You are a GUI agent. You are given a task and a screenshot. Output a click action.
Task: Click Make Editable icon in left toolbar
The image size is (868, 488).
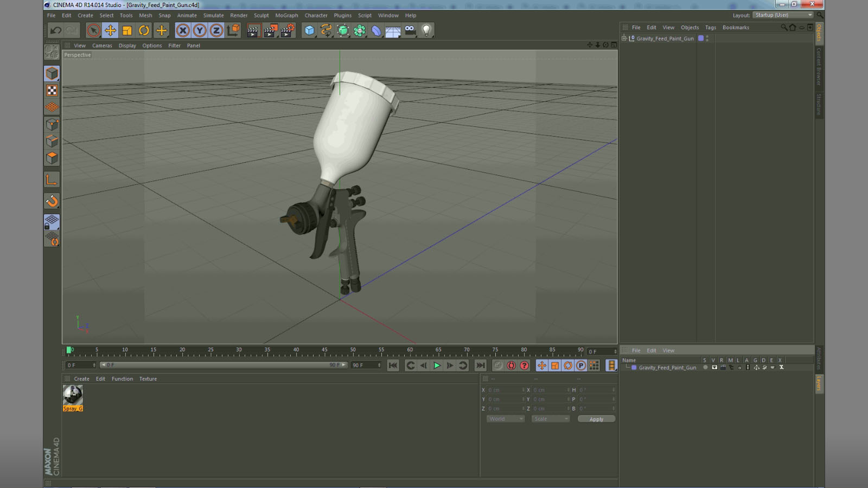pos(52,52)
